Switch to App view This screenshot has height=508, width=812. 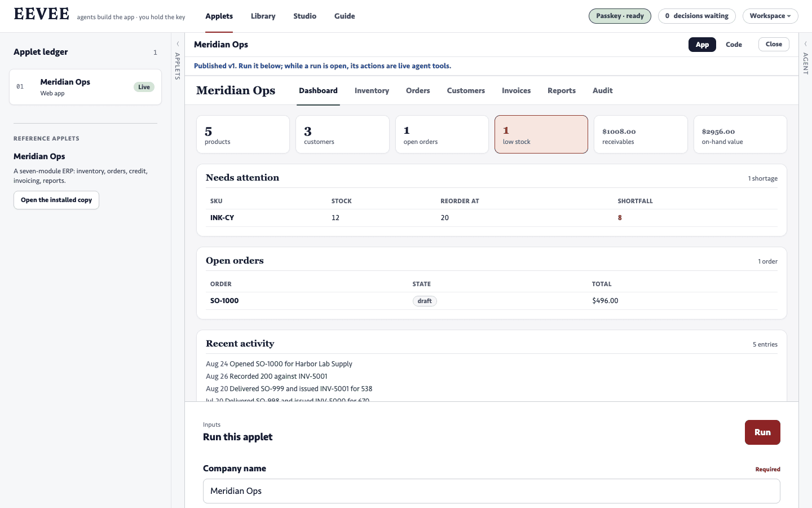(702, 45)
